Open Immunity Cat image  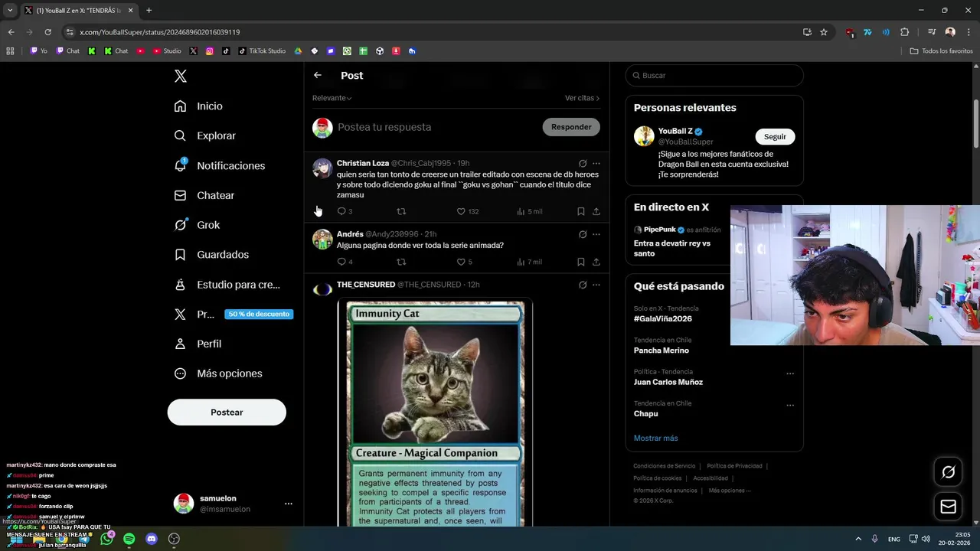(x=435, y=413)
